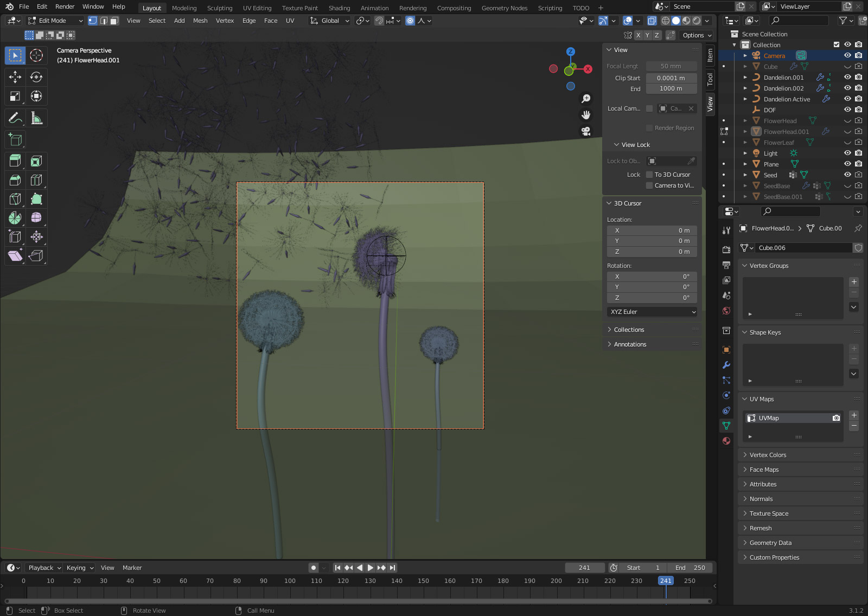868x616 pixels.
Task: Open the Render menu
Action: (65, 7)
